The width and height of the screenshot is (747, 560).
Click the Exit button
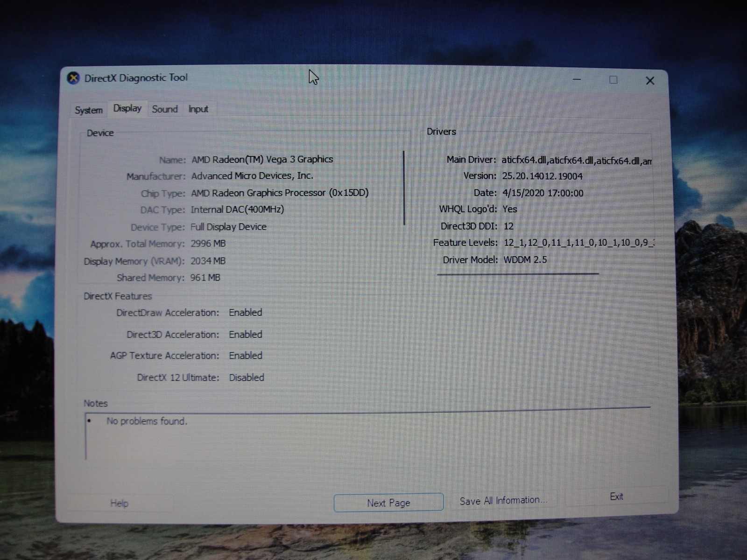(616, 497)
